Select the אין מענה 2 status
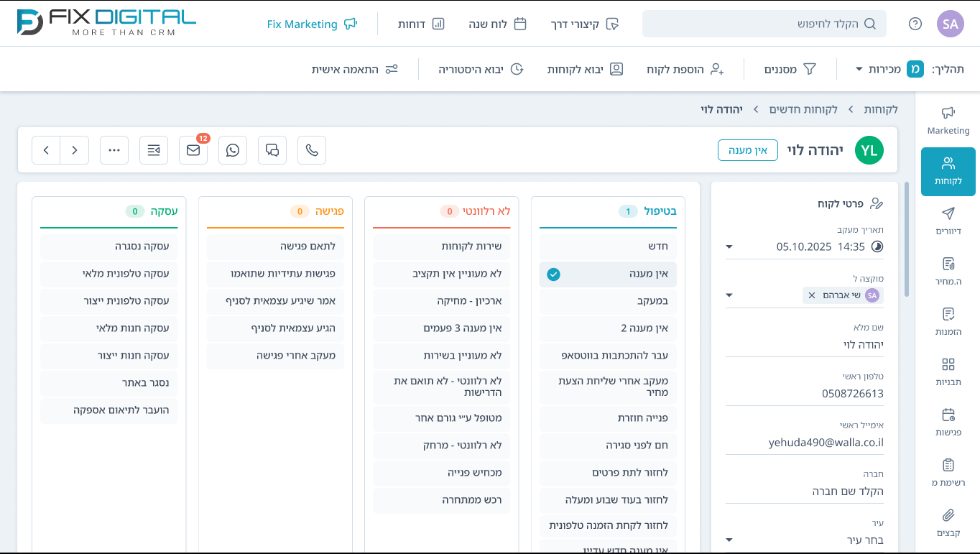The height and width of the screenshot is (554, 980). click(x=608, y=328)
